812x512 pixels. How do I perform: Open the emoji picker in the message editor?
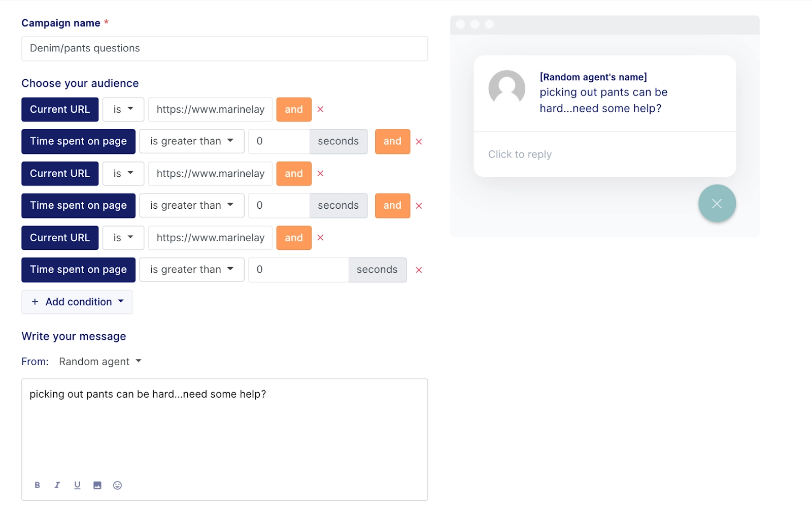(118, 485)
